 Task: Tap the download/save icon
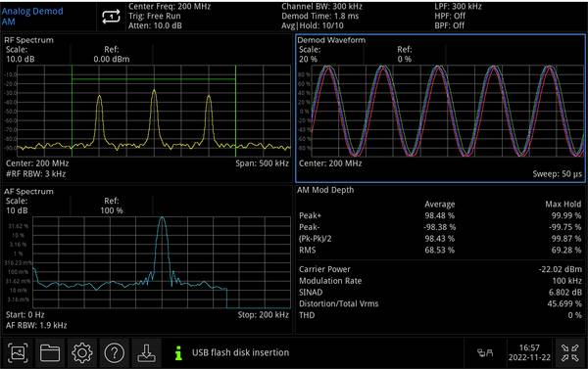(x=146, y=352)
